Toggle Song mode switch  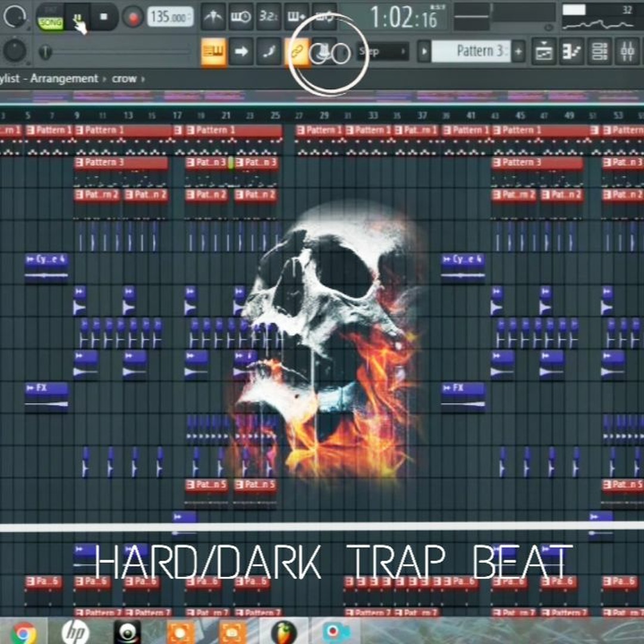pos(51,21)
